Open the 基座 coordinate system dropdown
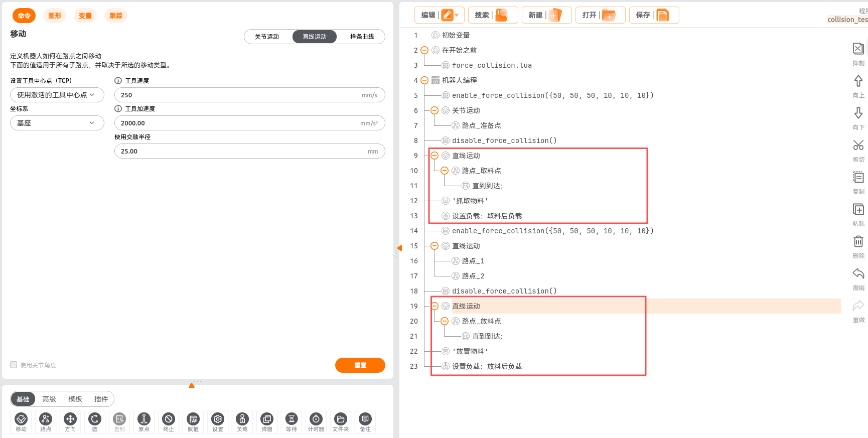Screen dimensions: 868x438 point(57,123)
